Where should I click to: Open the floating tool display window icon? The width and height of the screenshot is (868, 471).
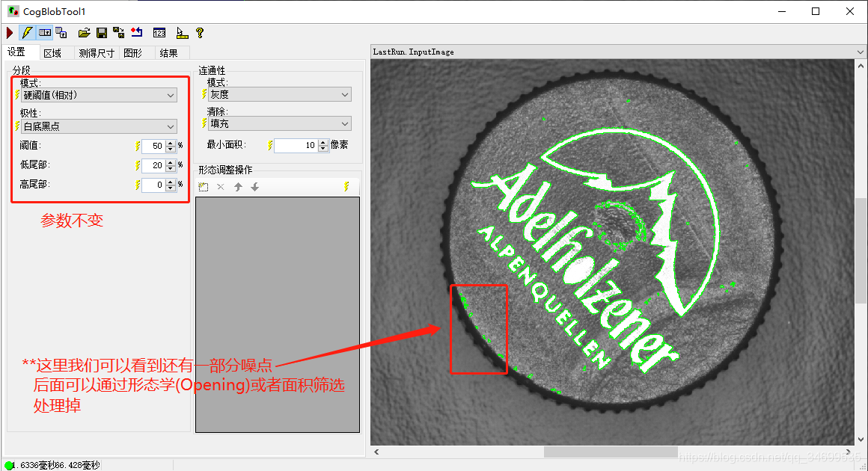click(x=61, y=33)
